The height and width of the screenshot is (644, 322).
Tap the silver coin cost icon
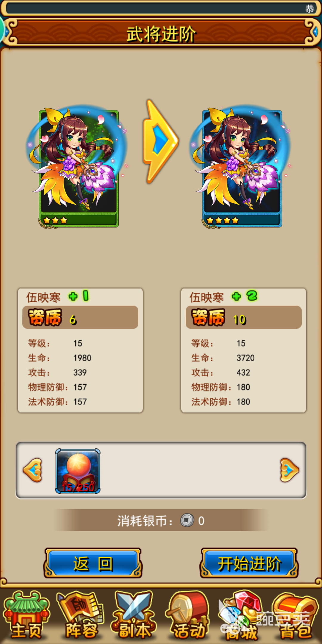tap(187, 520)
